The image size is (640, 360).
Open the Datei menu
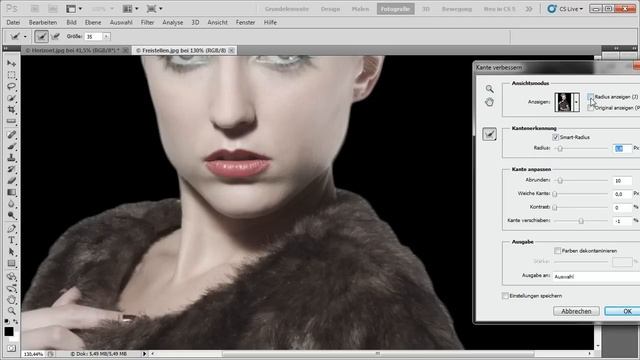(x=13, y=22)
